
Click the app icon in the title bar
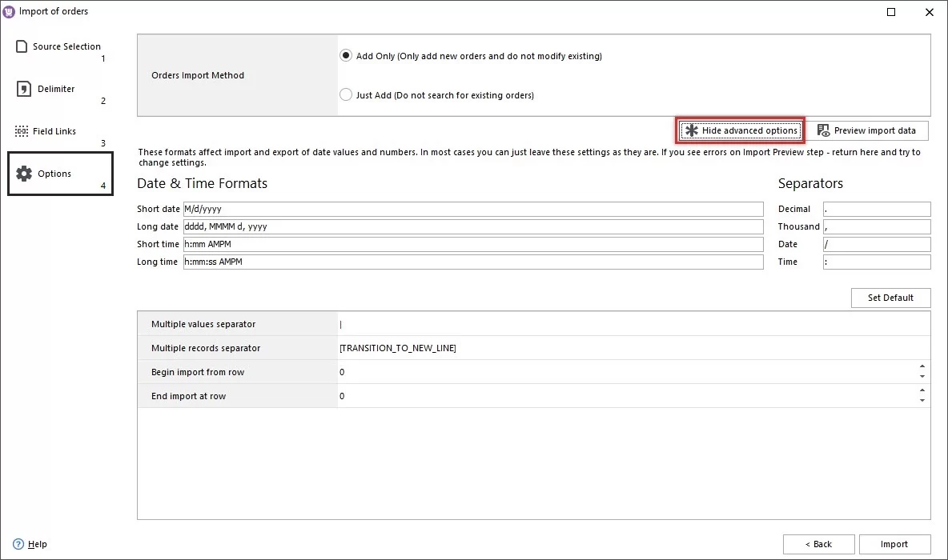(x=10, y=11)
